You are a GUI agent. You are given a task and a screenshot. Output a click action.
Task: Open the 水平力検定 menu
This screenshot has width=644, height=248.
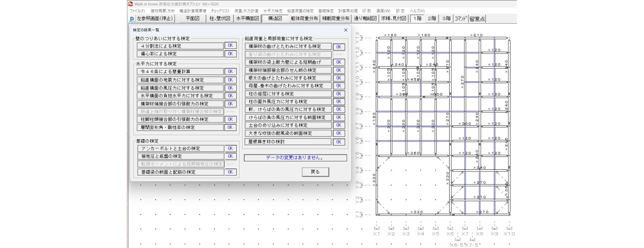tap(273, 11)
